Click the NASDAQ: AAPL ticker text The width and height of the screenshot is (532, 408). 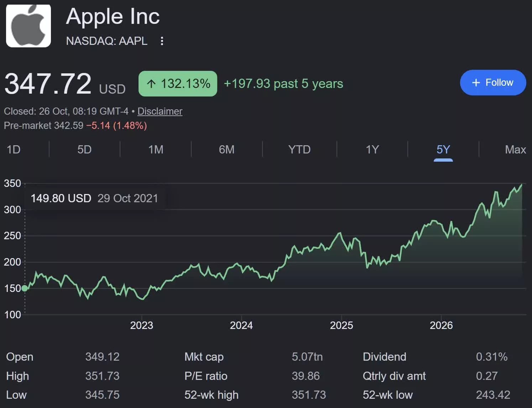click(x=107, y=41)
